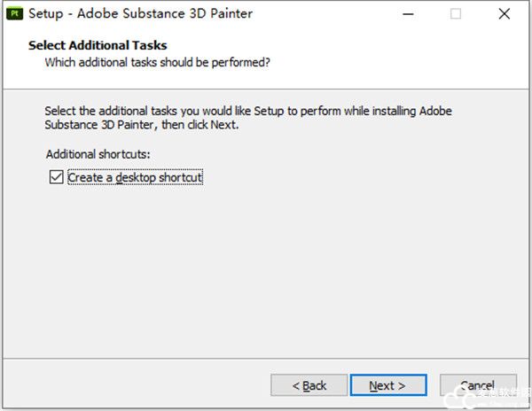Close the Setup installer window
The height and width of the screenshot is (411, 532).
coord(504,13)
